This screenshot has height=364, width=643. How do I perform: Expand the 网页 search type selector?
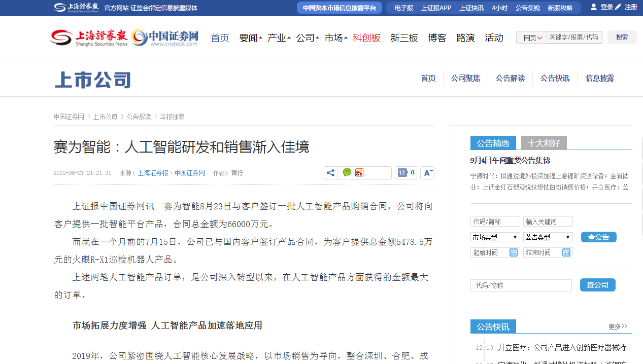click(532, 38)
